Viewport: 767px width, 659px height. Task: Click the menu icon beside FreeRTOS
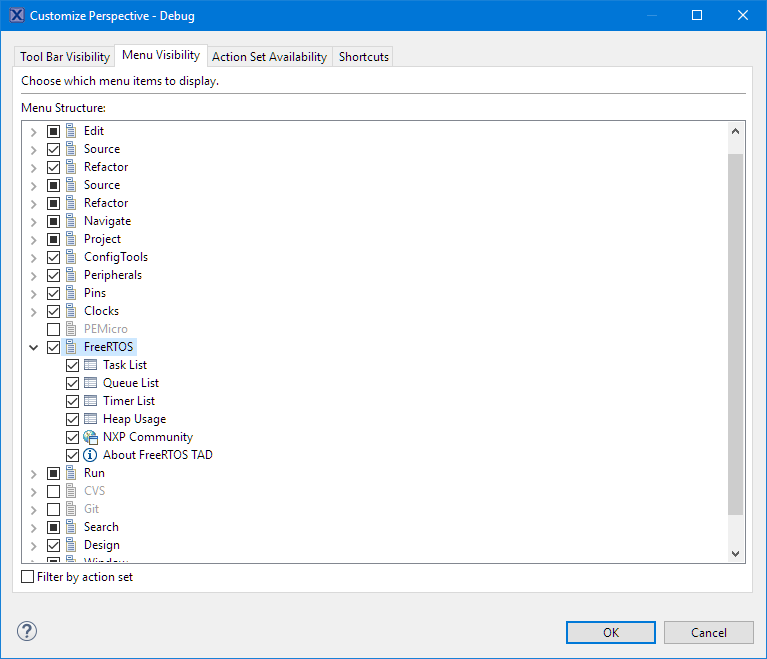pyautogui.click(x=71, y=347)
